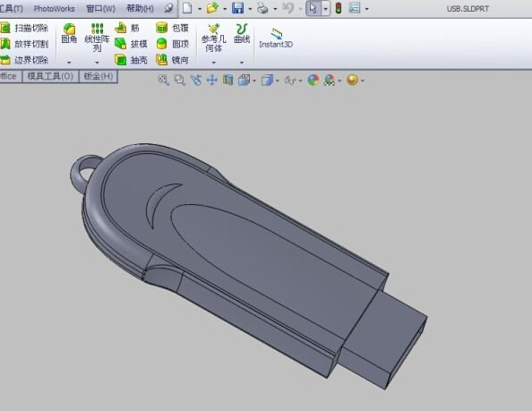Toggle Instant3D mode
The width and height of the screenshot is (532, 411).
coord(276,39)
